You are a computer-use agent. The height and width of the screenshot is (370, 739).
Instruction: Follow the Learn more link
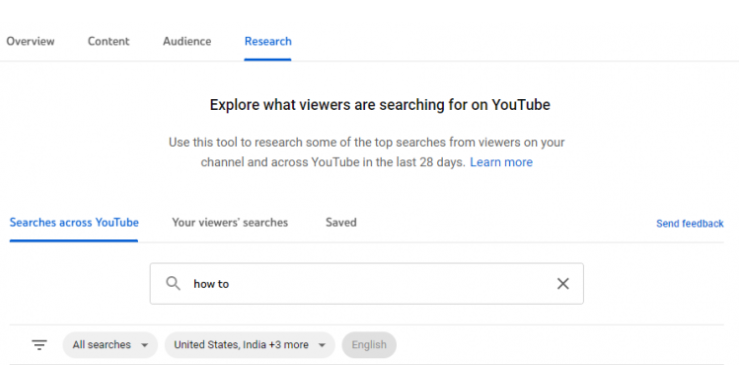pos(501,162)
